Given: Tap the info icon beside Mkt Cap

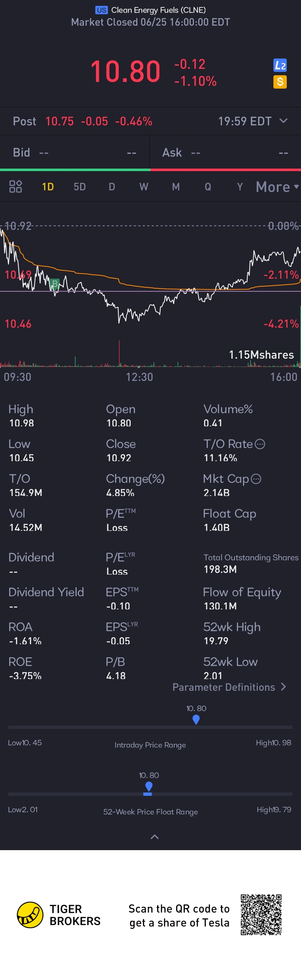Looking at the screenshot, I should coord(256,479).
